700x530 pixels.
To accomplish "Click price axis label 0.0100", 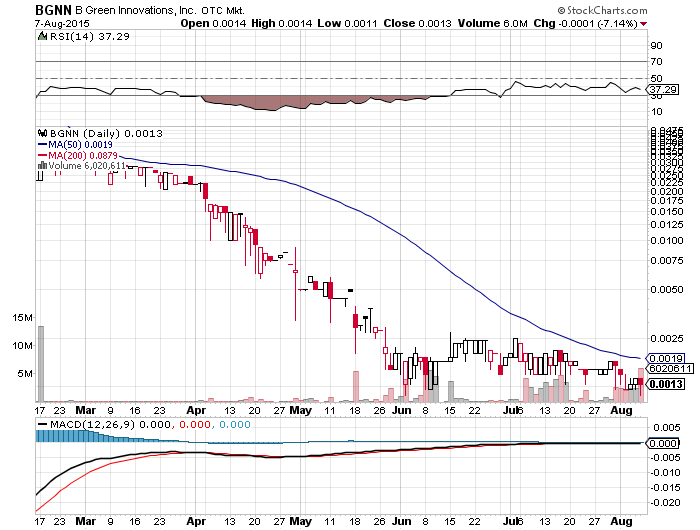I will [667, 241].
